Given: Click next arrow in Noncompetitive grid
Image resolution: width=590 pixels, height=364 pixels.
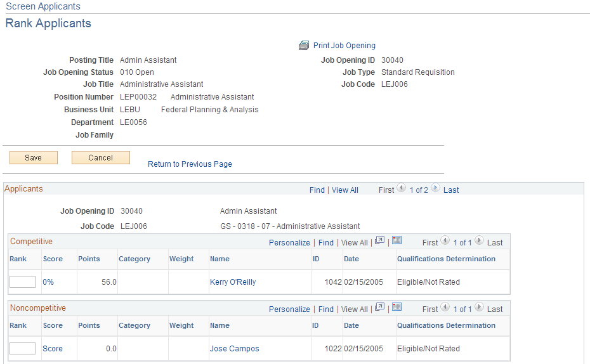Looking at the screenshot, I should (479, 307).
